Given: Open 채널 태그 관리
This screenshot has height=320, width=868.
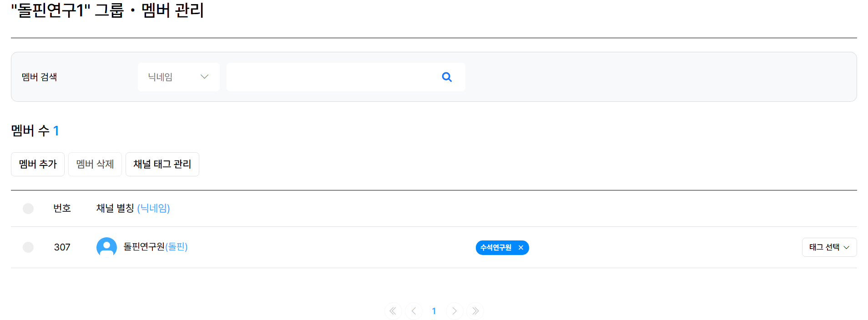Looking at the screenshot, I should point(162,164).
